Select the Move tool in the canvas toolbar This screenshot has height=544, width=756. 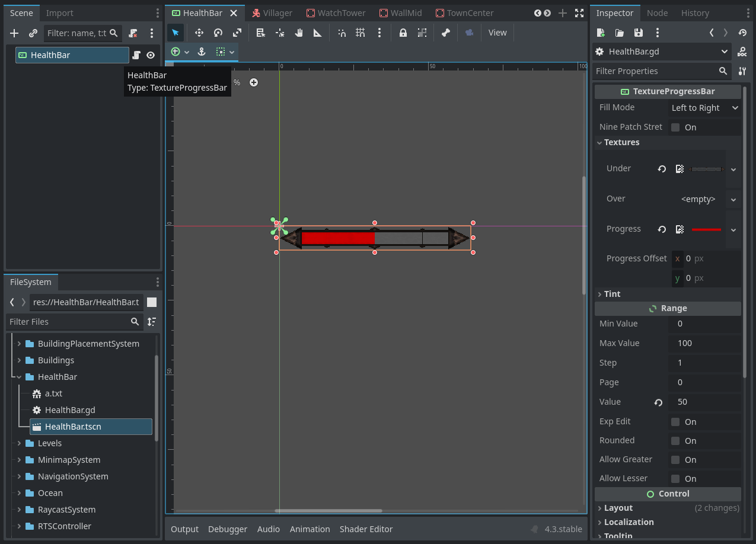[x=199, y=33]
